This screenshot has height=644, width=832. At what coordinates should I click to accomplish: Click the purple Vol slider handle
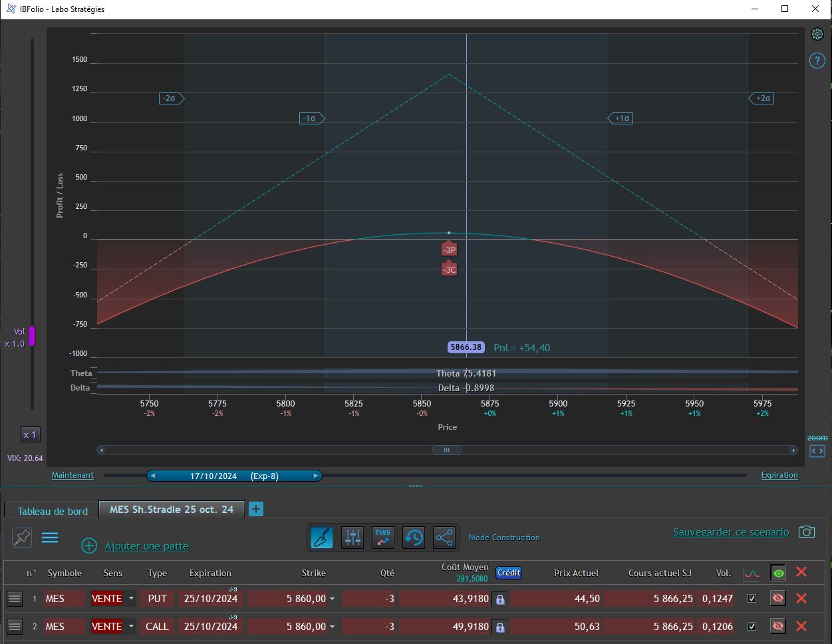click(31, 336)
